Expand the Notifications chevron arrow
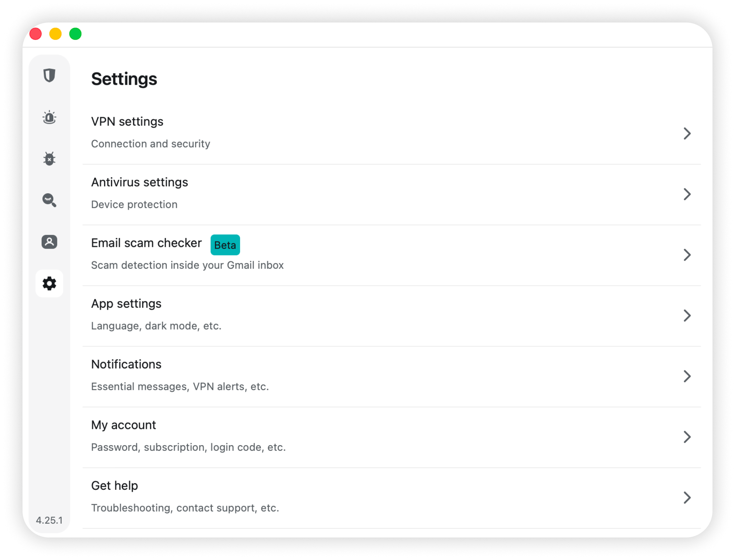This screenshot has height=560, width=735. click(x=687, y=376)
